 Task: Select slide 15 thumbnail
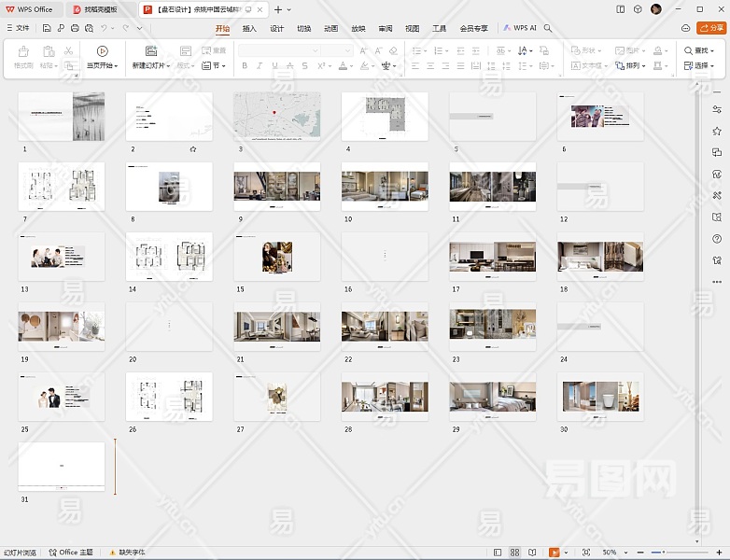pos(276,257)
